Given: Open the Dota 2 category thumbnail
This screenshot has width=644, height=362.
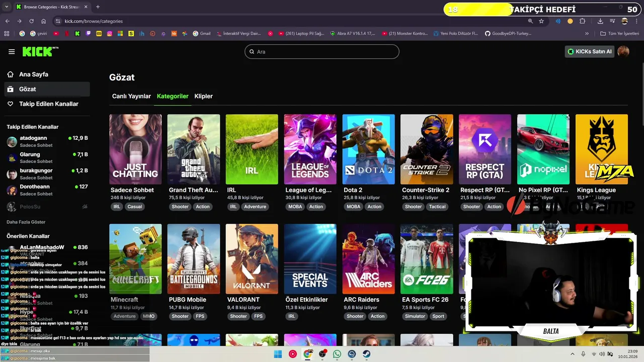Looking at the screenshot, I should [x=368, y=149].
